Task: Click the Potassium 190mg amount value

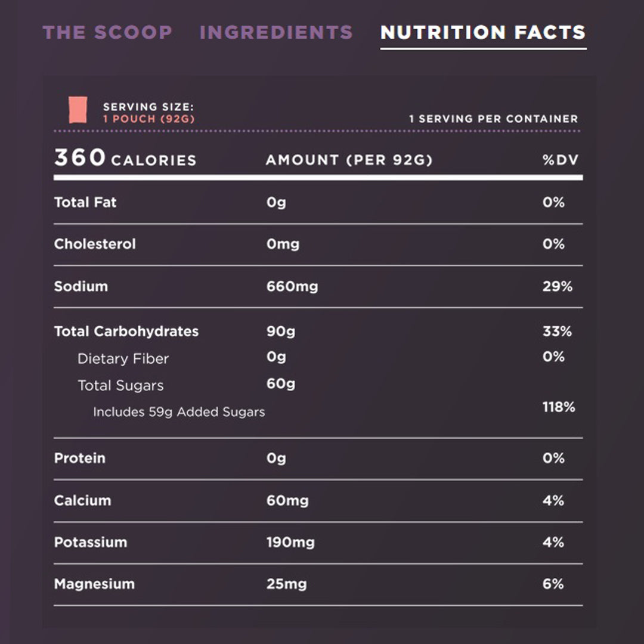Action: click(x=290, y=542)
